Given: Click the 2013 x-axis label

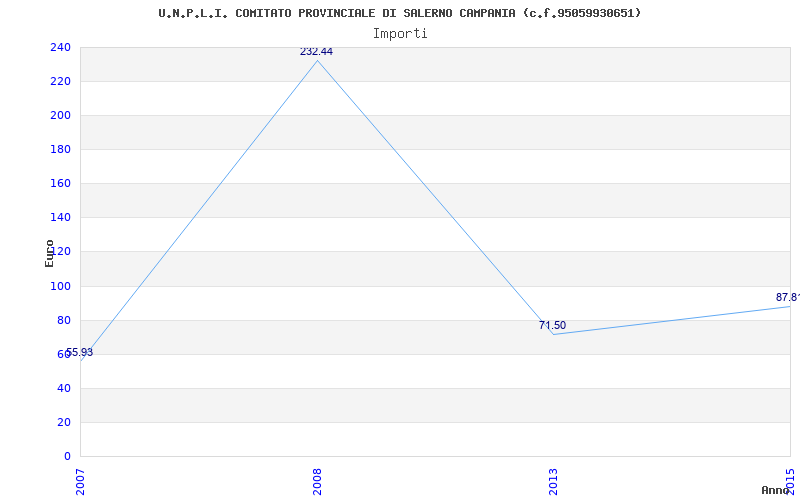Looking at the screenshot, I should tap(554, 482).
